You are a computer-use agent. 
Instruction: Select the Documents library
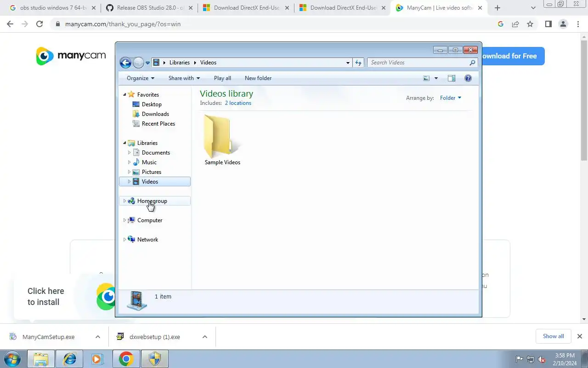coord(156,153)
